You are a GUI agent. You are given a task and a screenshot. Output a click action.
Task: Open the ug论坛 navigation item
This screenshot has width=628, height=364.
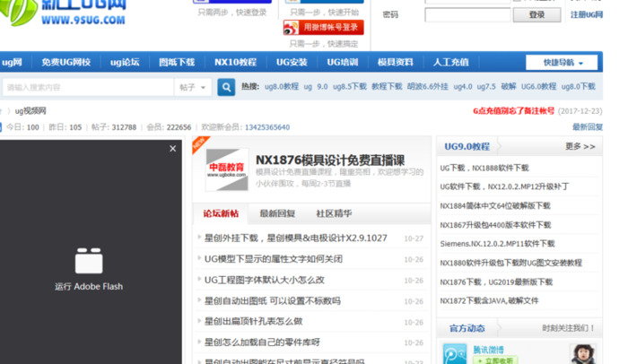[125, 62]
